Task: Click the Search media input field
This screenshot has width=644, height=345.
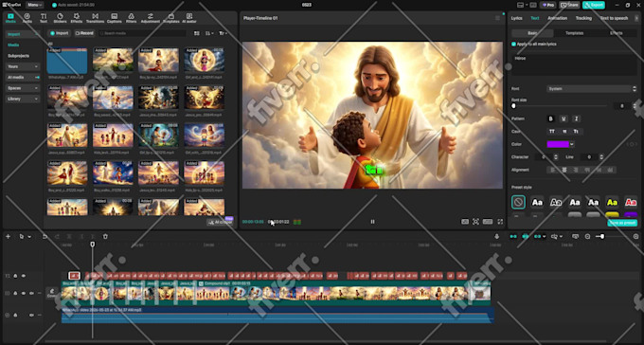Action: coord(142,33)
